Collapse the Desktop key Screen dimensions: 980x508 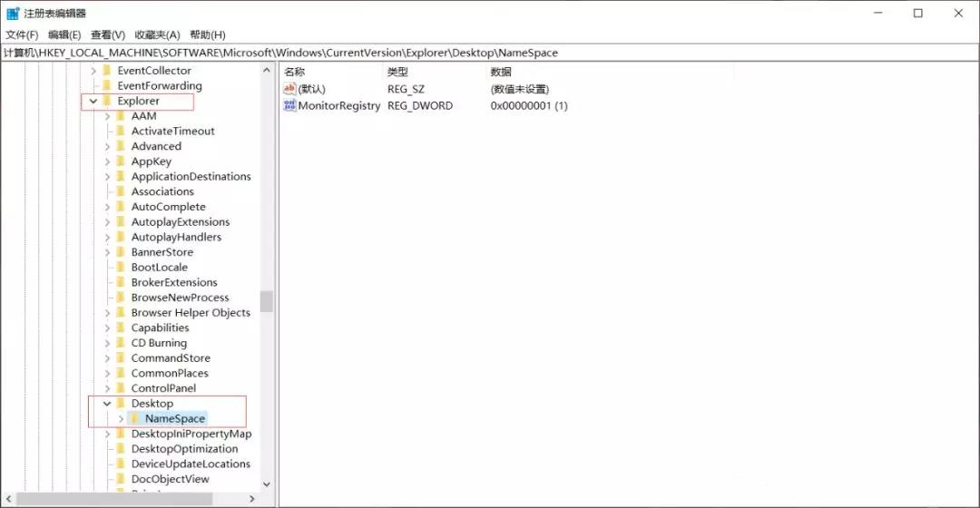107,404
